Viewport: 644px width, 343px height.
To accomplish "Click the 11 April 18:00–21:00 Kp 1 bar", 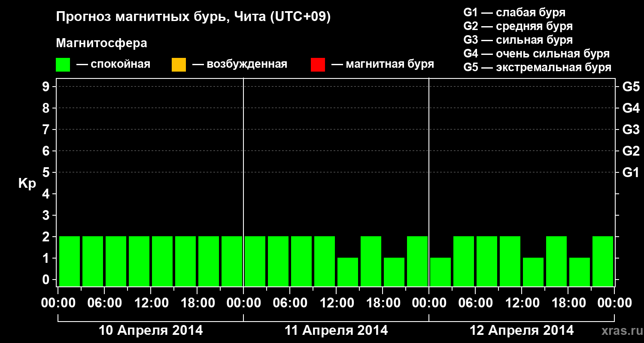I will pyautogui.click(x=394, y=272).
